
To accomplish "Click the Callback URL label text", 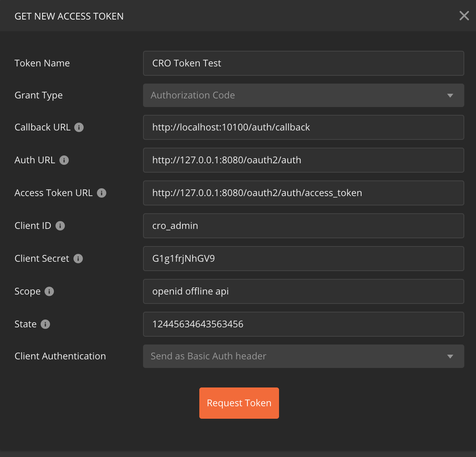I will tap(43, 127).
